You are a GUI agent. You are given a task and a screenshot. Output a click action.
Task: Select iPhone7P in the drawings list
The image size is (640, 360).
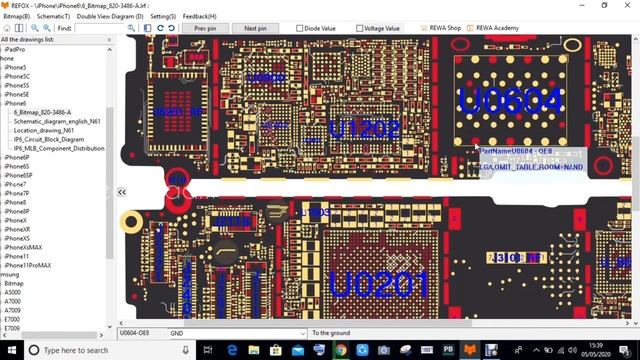pos(17,193)
